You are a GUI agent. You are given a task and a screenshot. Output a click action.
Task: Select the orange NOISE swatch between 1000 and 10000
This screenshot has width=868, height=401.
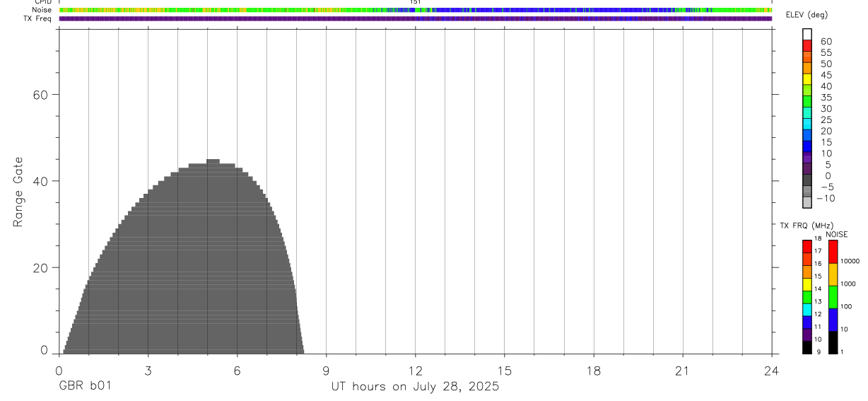click(833, 274)
